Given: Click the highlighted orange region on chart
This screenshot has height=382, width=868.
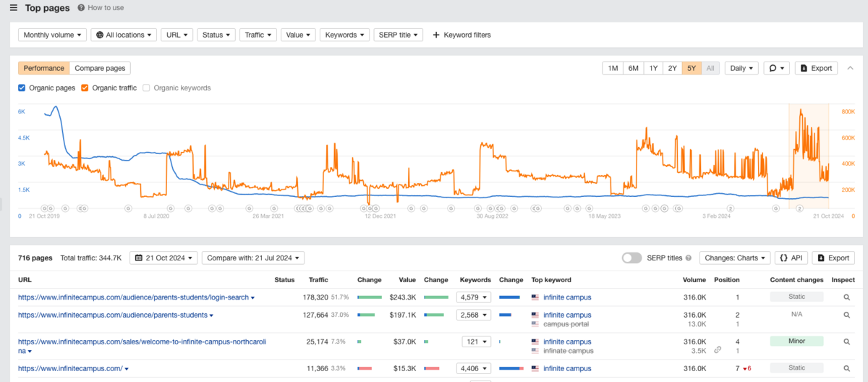Looking at the screenshot, I should point(809,156).
